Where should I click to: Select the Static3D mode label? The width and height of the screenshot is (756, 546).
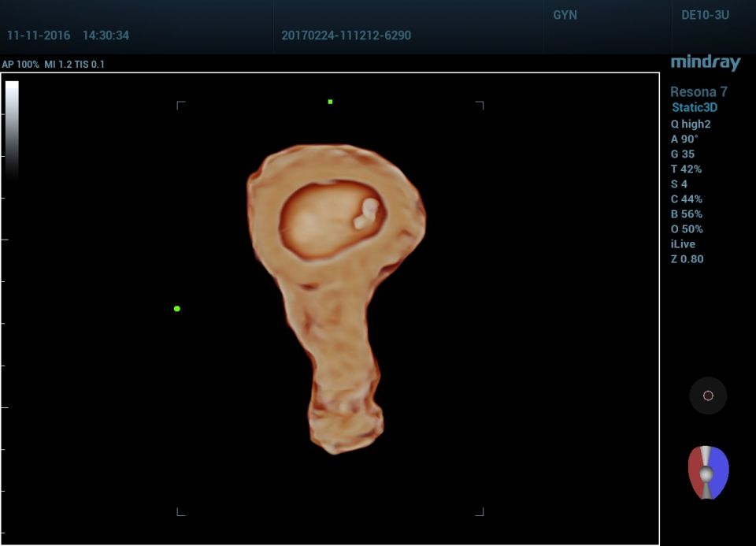coord(694,108)
